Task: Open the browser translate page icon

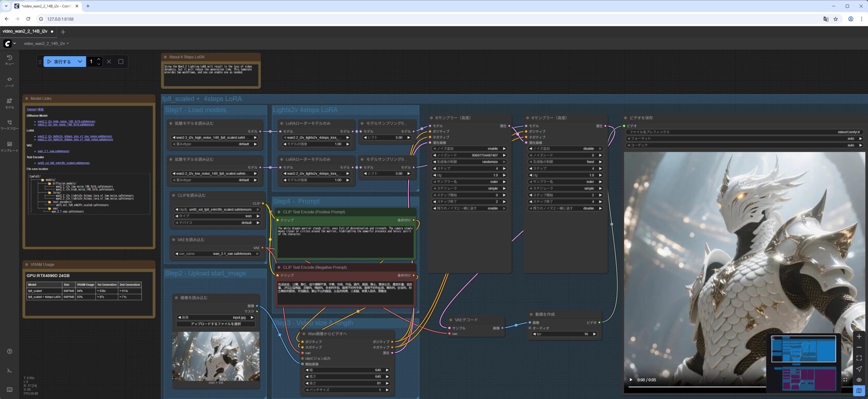Action: click(x=826, y=19)
